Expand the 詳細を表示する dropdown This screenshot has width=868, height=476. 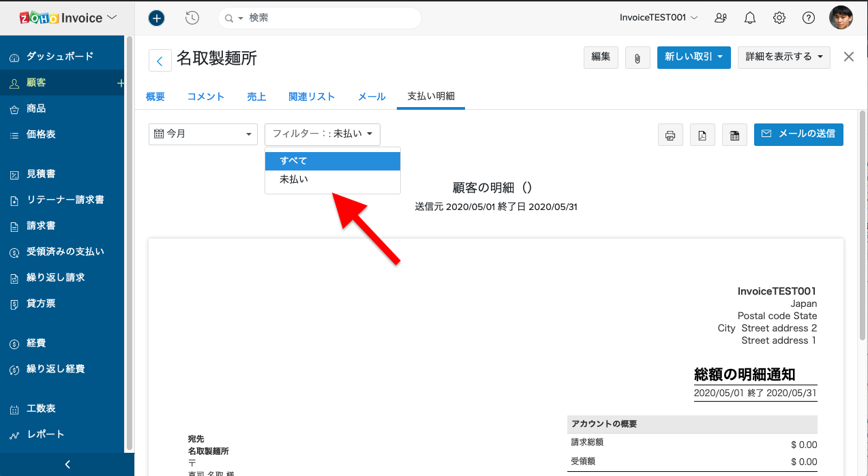tap(783, 57)
